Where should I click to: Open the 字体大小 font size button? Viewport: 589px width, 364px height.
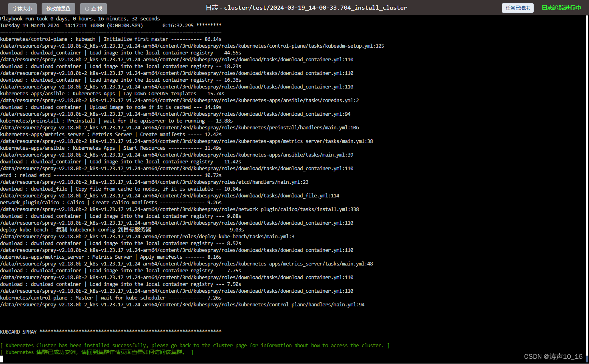point(22,8)
